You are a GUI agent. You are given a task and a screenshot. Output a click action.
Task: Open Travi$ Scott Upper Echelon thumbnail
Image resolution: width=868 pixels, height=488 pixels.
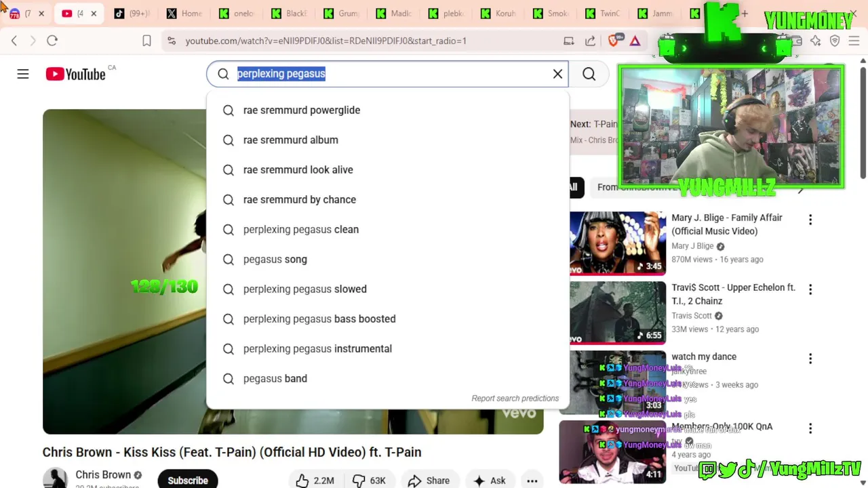(618, 312)
